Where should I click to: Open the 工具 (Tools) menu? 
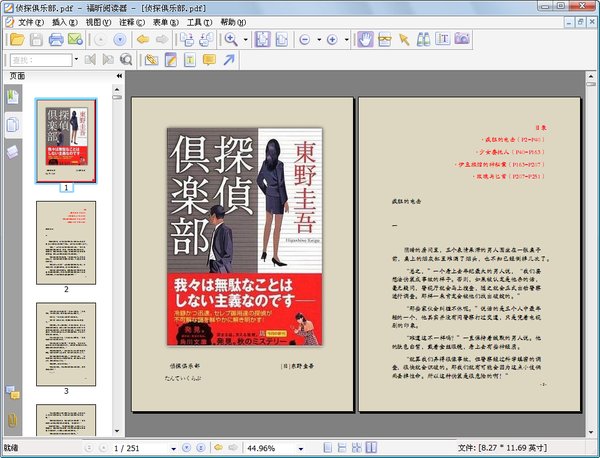click(198, 21)
